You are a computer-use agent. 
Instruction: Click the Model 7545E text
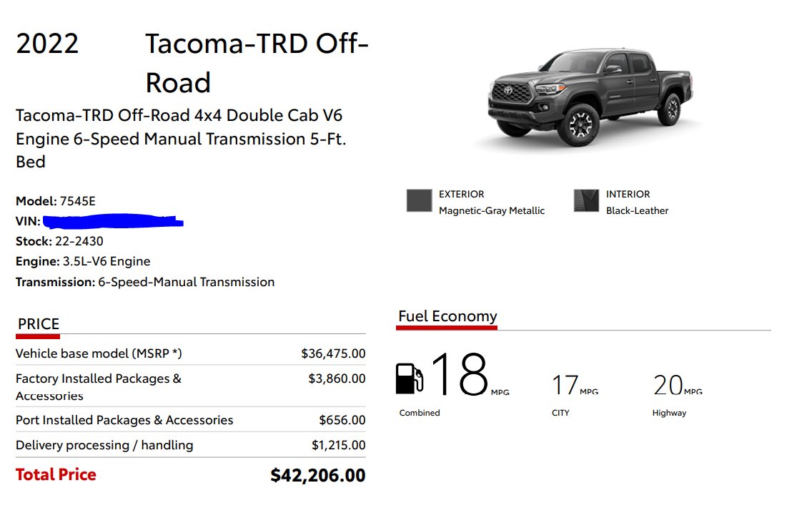coord(56,201)
